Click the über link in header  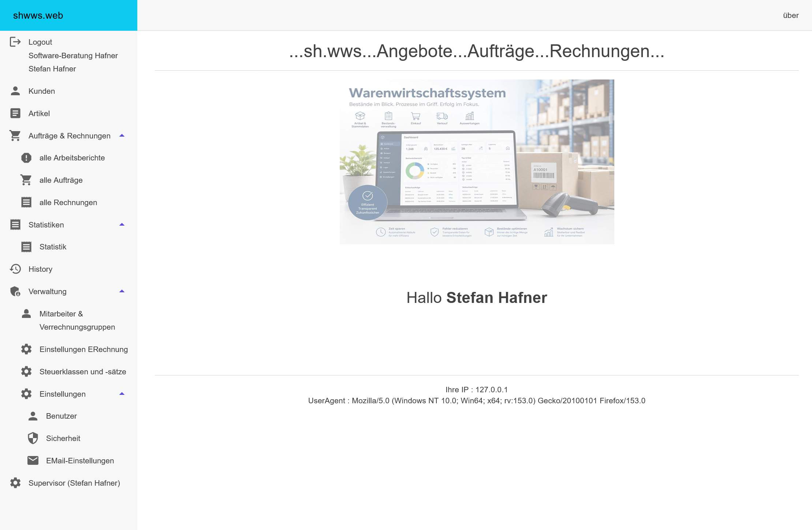tap(791, 15)
